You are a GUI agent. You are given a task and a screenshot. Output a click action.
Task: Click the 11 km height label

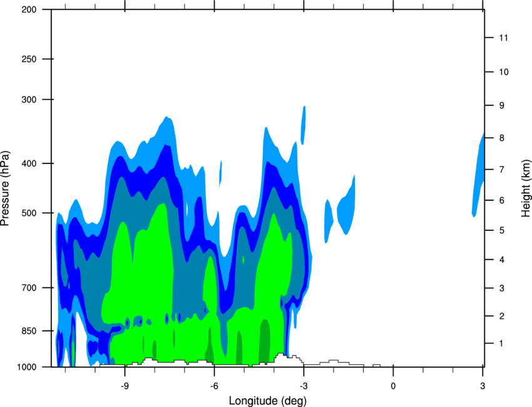(503, 38)
